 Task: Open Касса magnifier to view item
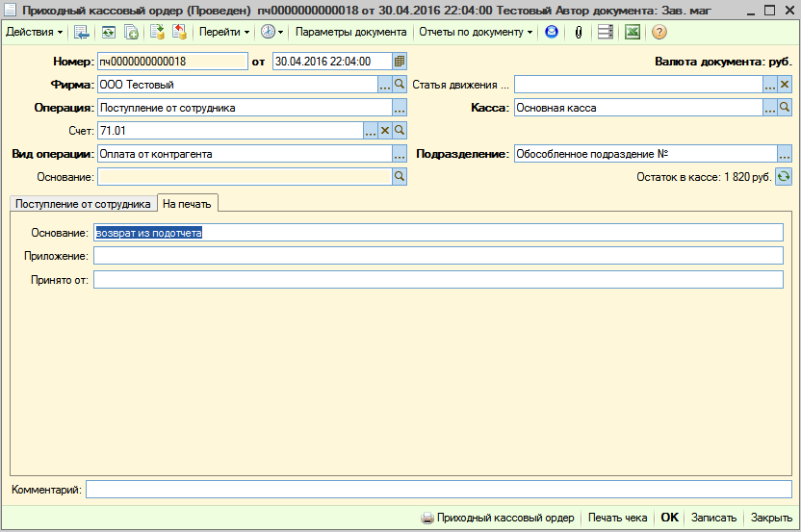tap(785, 108)
